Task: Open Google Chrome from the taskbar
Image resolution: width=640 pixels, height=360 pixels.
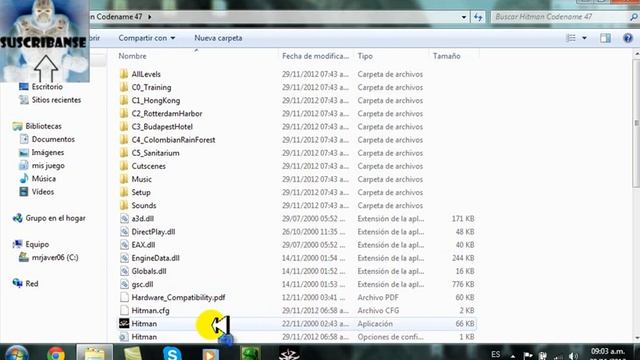Action: 56,353
